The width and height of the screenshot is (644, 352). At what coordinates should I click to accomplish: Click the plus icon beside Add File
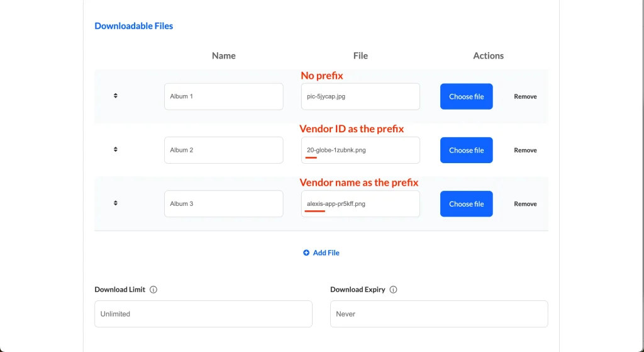(x=306, y=253)
